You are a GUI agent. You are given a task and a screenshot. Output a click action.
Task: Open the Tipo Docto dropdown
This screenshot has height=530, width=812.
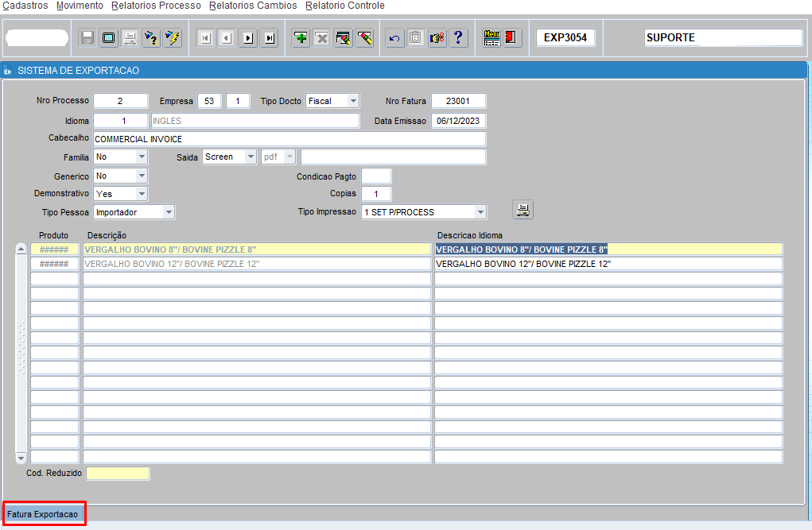click(352, 101)
